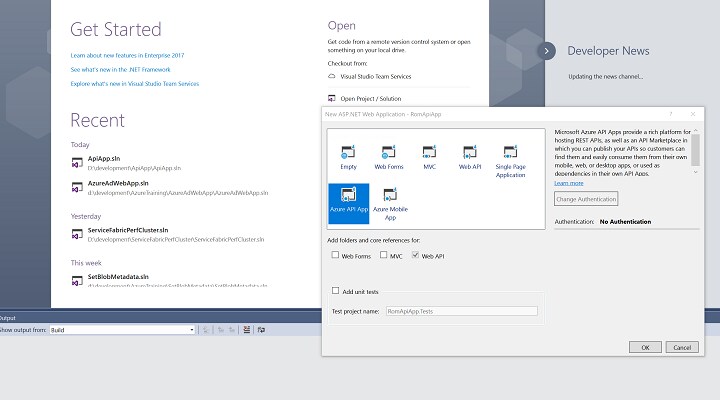Click the AzureAdWebApp.sln solution icon
Image resolution: width=720 pixels, height=400 pixels.
click(x=77, y=187)
